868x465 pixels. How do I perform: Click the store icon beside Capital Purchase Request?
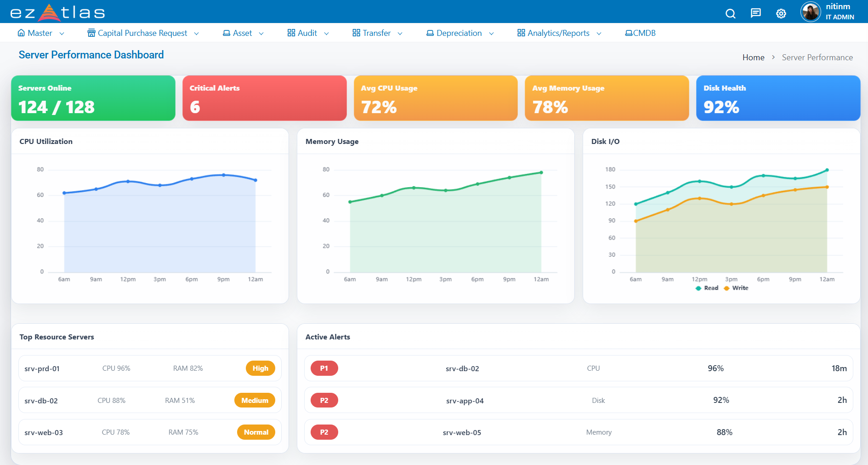tap(91, 33)
